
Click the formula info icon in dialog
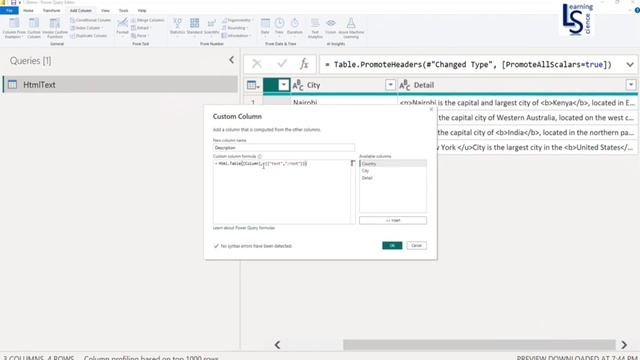click(260, 156)
